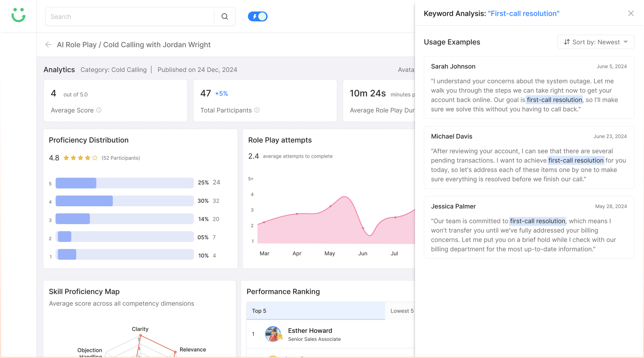Select the Top 5 tab
The width and height of the screenshot is (644, 358).
point(316,311)
